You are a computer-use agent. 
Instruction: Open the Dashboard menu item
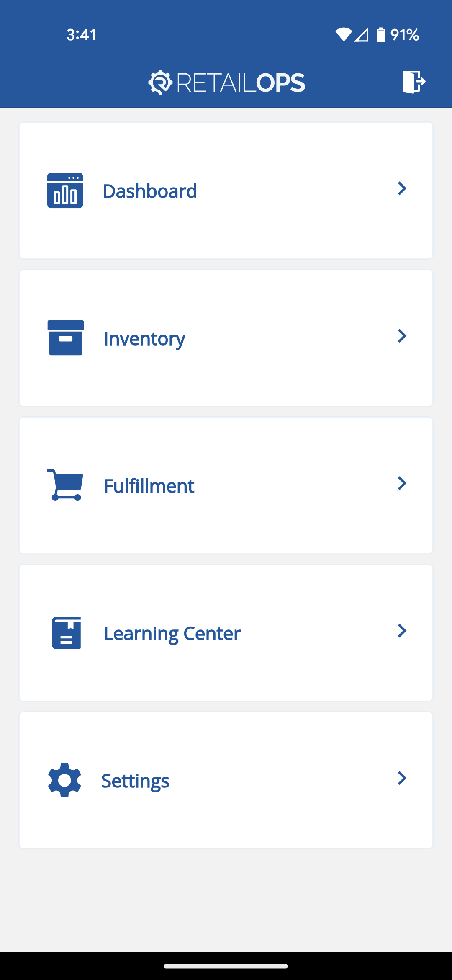(x=226, y=191)
